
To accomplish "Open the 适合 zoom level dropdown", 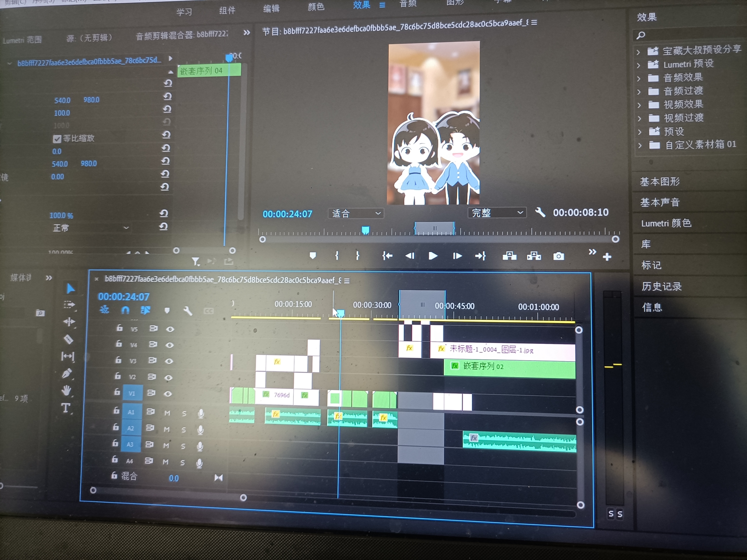I will [x=356, y=213].
